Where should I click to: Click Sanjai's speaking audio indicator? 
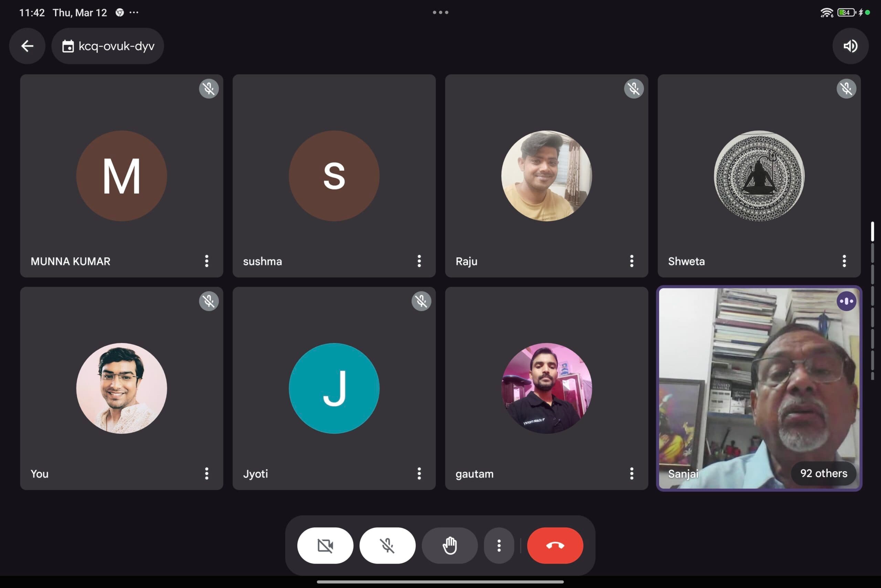pos(846,301)
